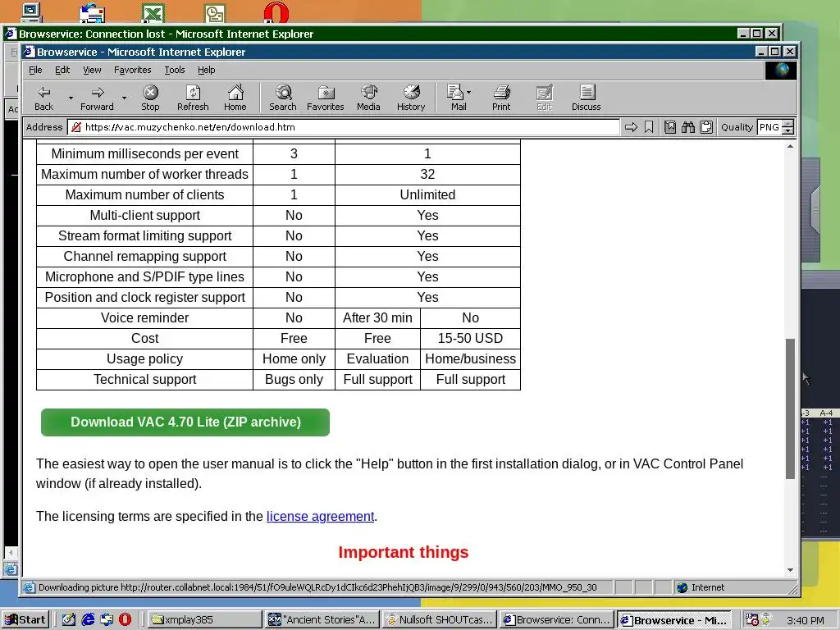
Task: Decrease Quality with the spinner down arrow
Action: tap(788, 130)
